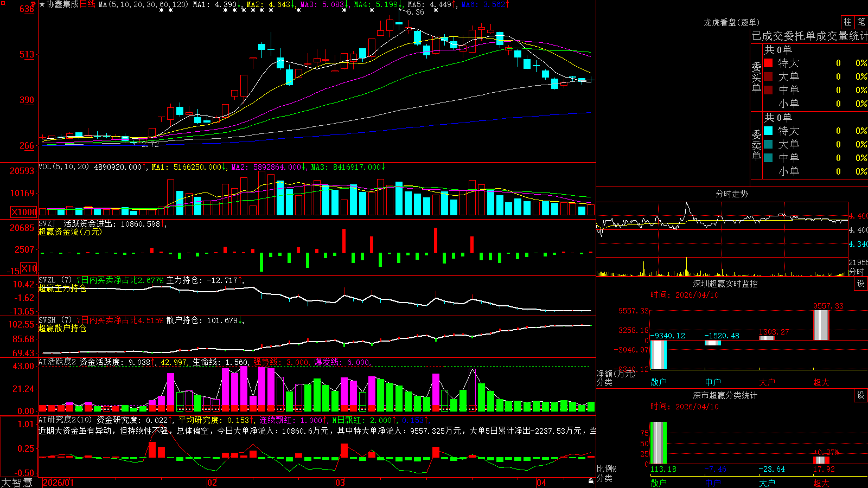This screenshot has height=488, width=868.
Task: Click the 超赢主力持仓 label
Action: point(62,288)
